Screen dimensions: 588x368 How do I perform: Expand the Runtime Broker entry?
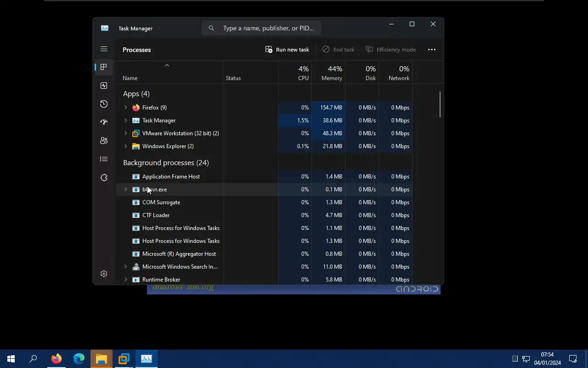(x=125, y=280)
